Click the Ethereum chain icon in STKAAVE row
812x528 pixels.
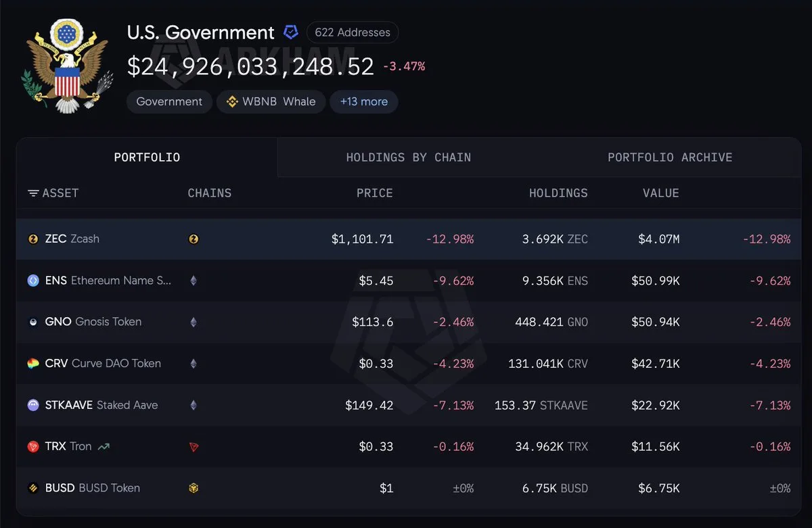click(x=194, y=405)
